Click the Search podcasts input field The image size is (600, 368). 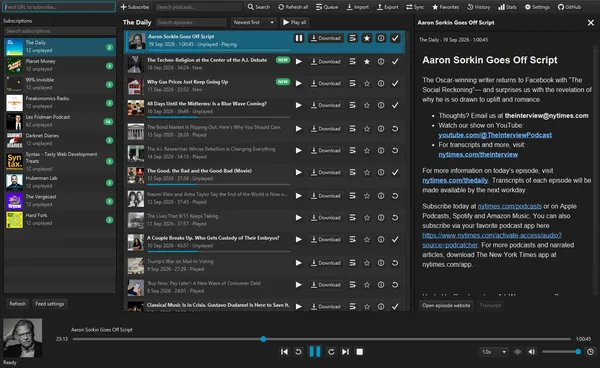(198, 7)
